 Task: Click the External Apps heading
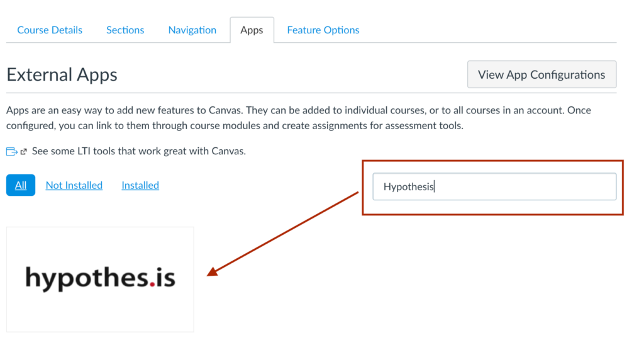coord(62,75)
